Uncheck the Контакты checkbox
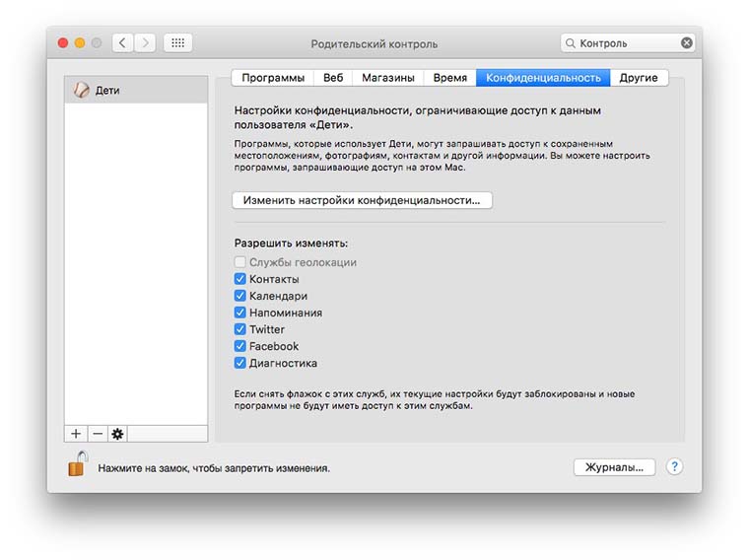This screenshot has width=749, height=560. 239,279
